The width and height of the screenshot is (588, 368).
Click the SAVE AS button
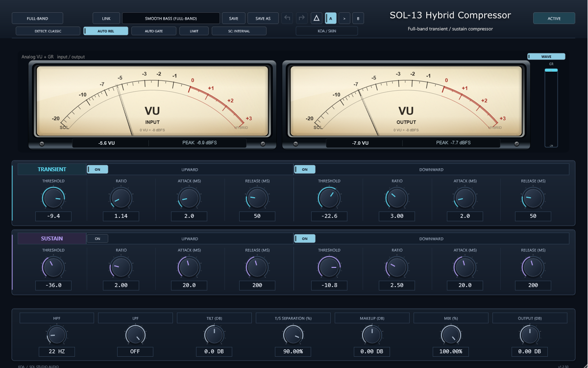pos(263,19)
